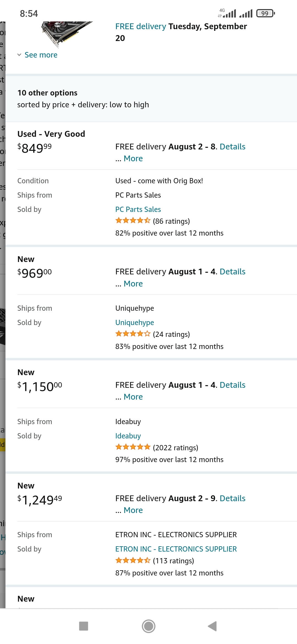Expand More under the $1,249.49 offer
The height and width of the screenshot is (644, 297).
(133, 510)
